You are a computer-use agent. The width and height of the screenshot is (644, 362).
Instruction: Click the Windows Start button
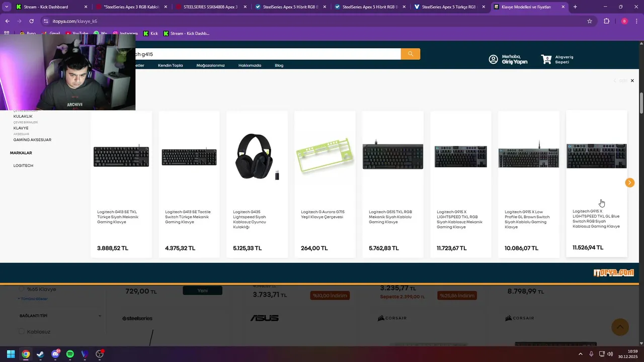pyautogui.click(x=11, y=354)
